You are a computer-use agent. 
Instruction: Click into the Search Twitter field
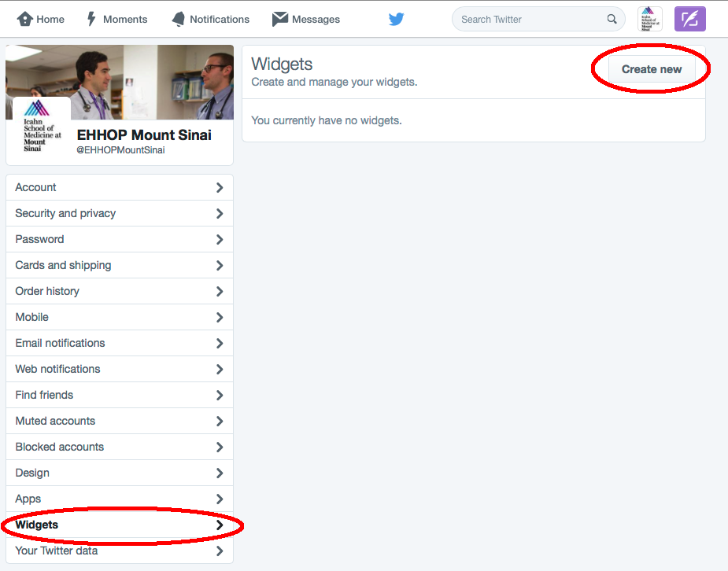pos(527,19)
